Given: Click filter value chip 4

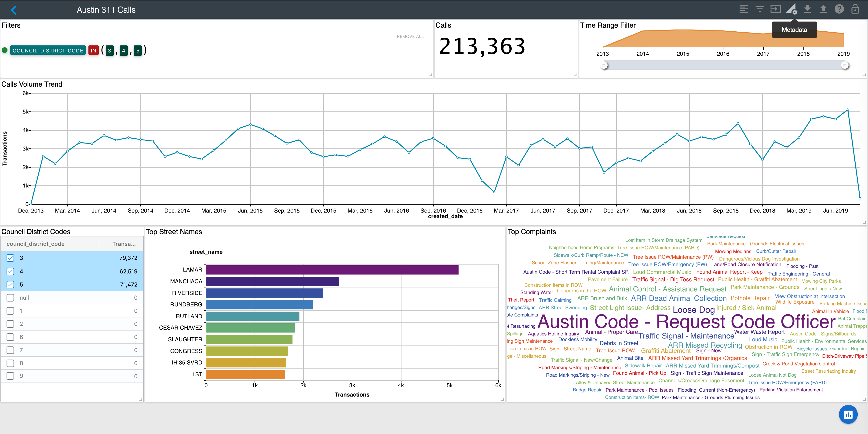Looking at the screenshot, I should click(x=124, y=51).
